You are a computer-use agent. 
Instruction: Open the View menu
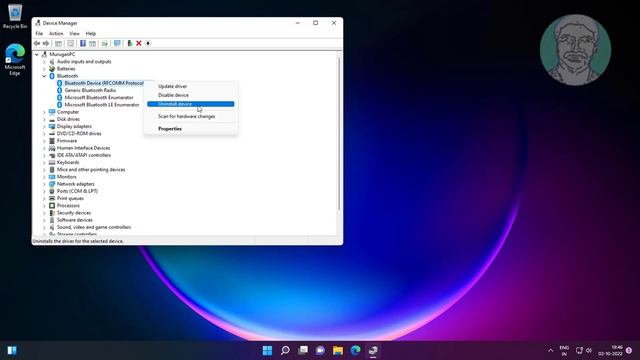click(x=74, y=33)
